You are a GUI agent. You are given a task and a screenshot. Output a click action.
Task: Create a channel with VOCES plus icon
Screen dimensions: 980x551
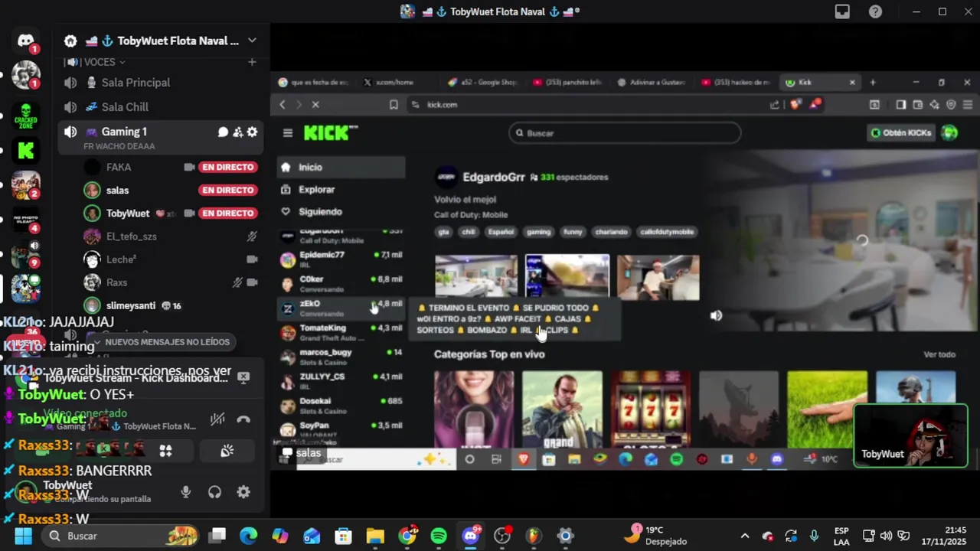pos(252,62)
